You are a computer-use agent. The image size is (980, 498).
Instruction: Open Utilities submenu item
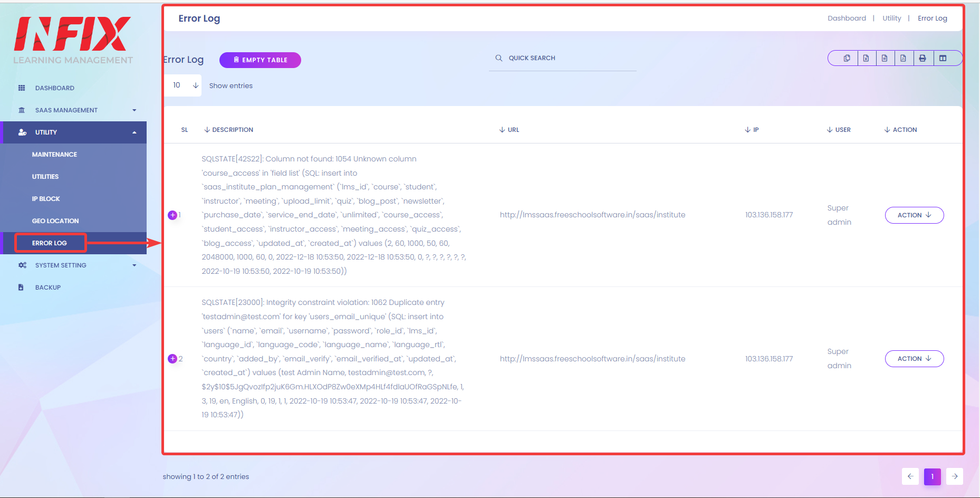point(45,177)
